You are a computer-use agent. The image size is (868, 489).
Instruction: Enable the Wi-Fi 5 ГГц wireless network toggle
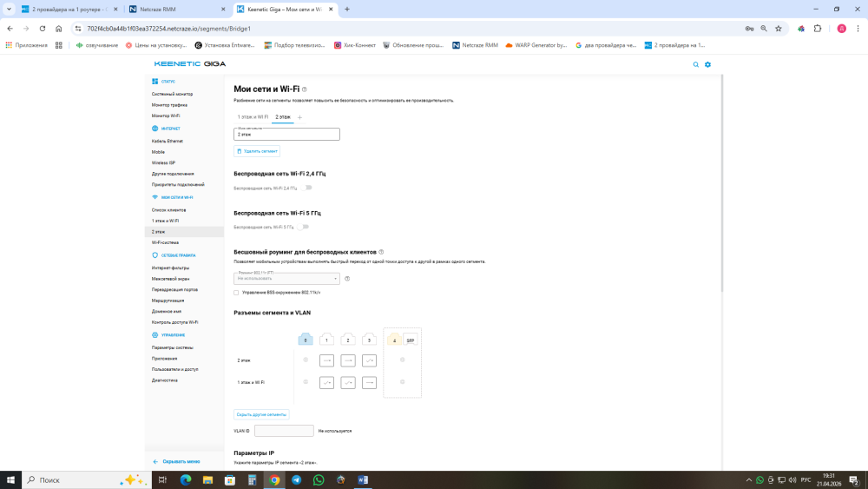[303, 227]
